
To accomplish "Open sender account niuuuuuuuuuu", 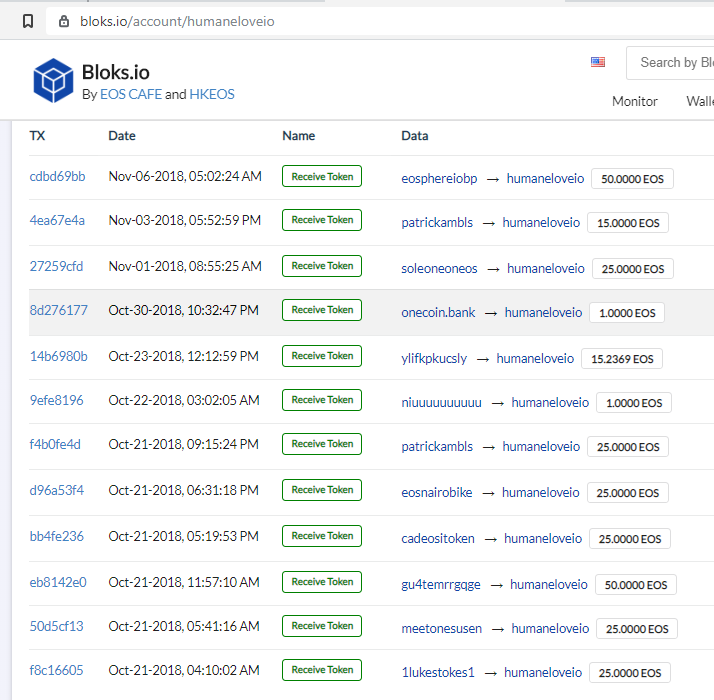I will (x=441, y=403).
